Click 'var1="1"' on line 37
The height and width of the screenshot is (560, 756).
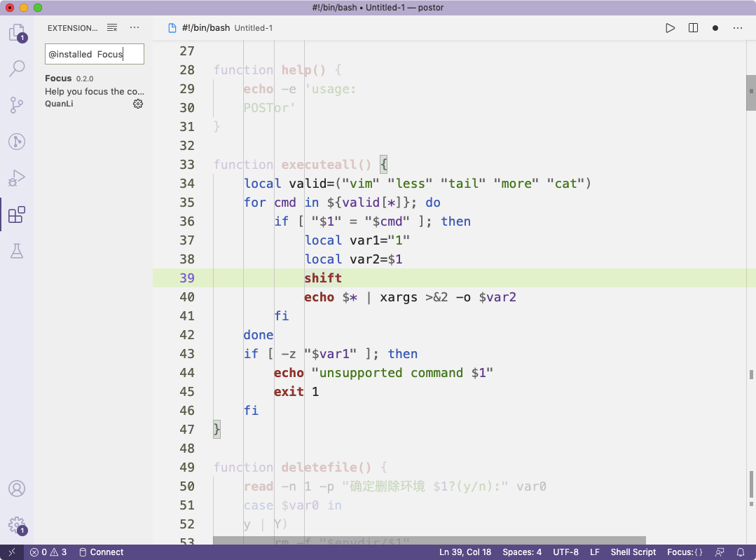coord(380,240)
